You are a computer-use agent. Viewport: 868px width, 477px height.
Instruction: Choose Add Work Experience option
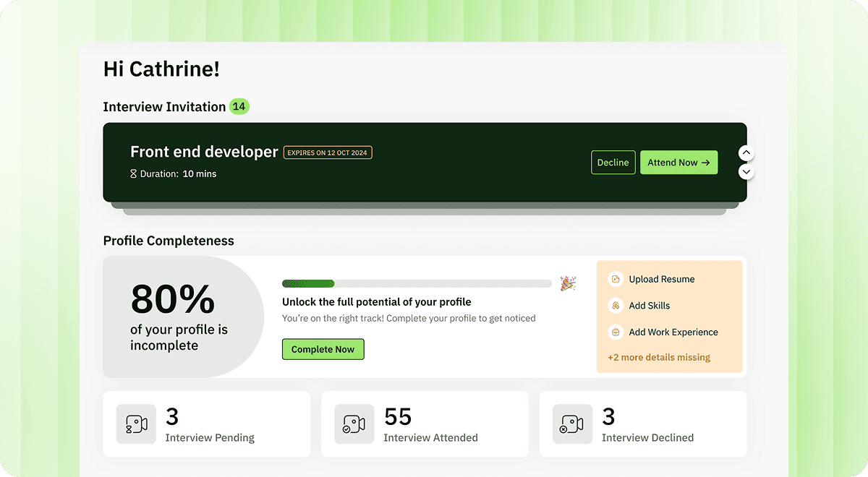(673, 332)
